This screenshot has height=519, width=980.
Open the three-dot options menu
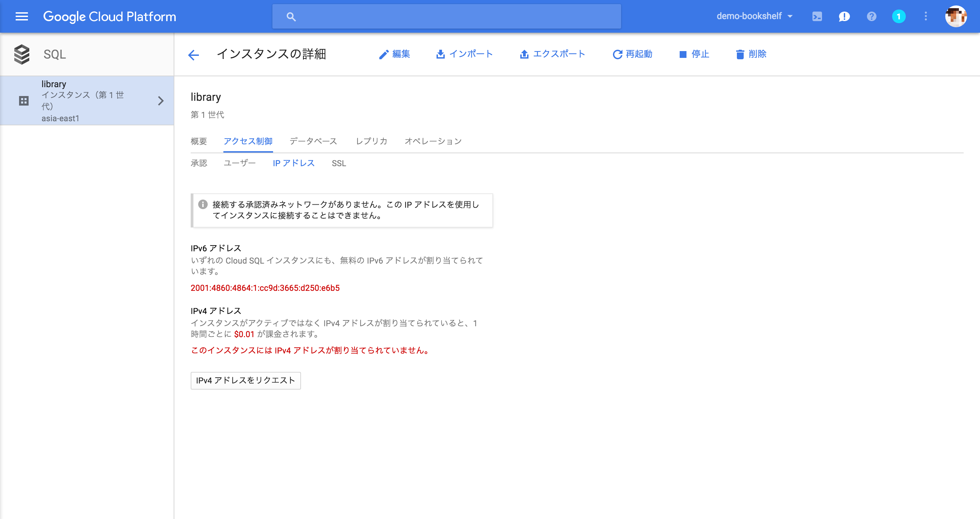(926, 16)
